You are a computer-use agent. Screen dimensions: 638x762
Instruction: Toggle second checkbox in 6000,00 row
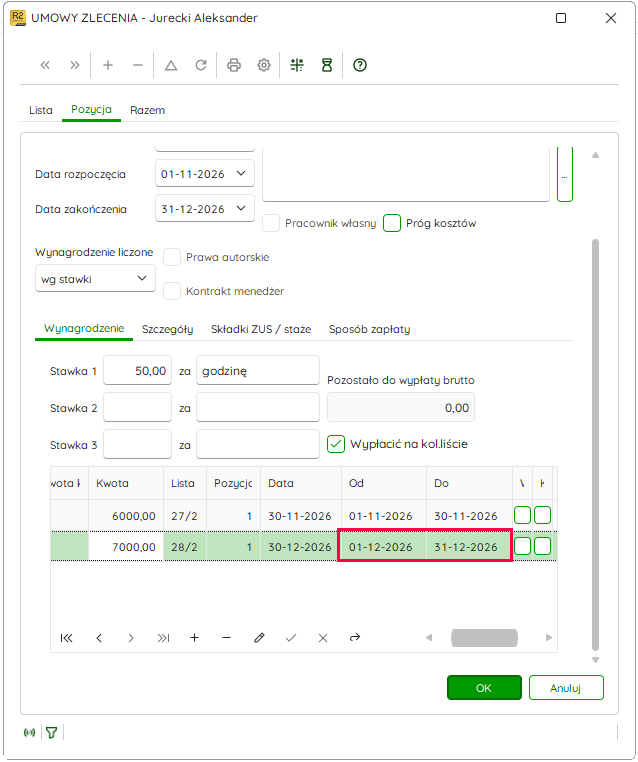(542, 515)
